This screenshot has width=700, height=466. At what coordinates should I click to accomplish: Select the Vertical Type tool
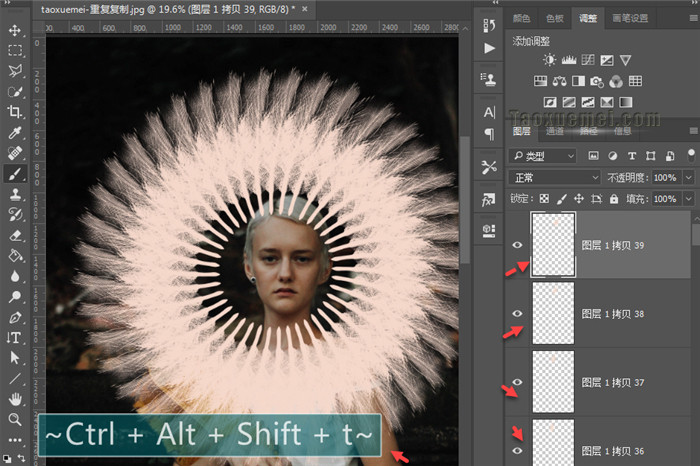15,338
